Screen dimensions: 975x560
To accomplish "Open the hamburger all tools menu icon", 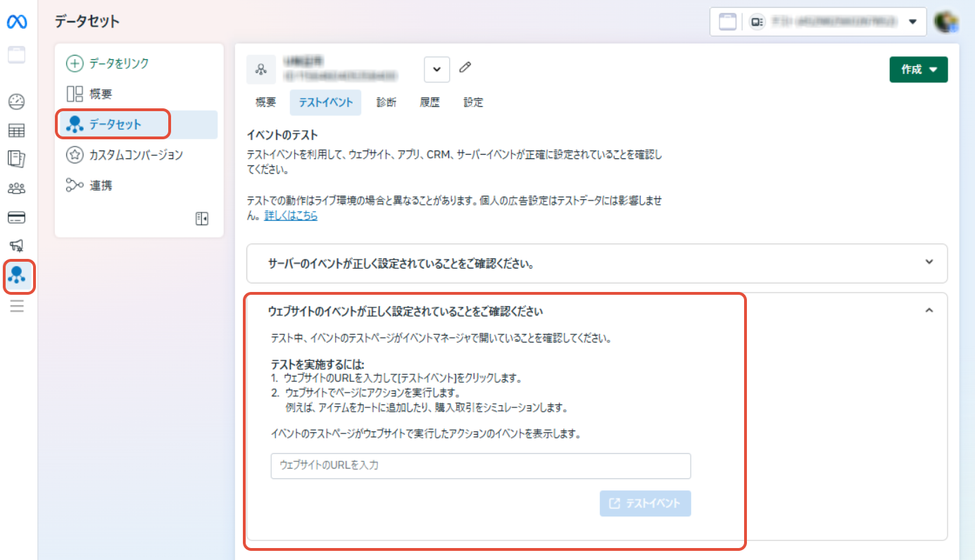I will coord(17,305).
